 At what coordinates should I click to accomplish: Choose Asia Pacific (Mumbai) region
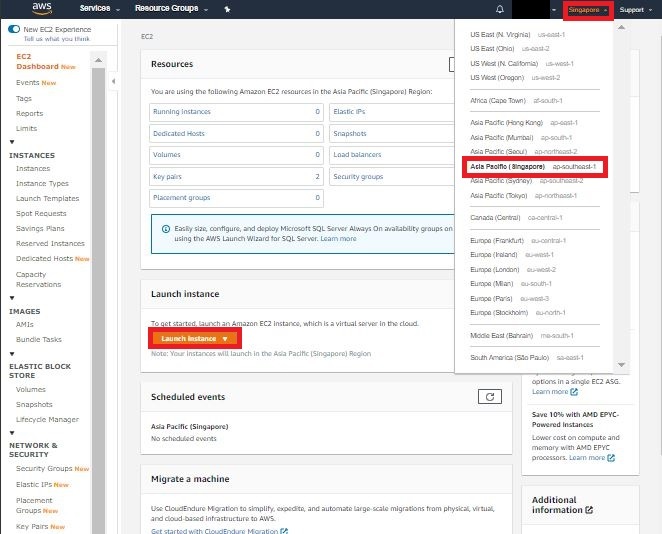click(521, 138)
